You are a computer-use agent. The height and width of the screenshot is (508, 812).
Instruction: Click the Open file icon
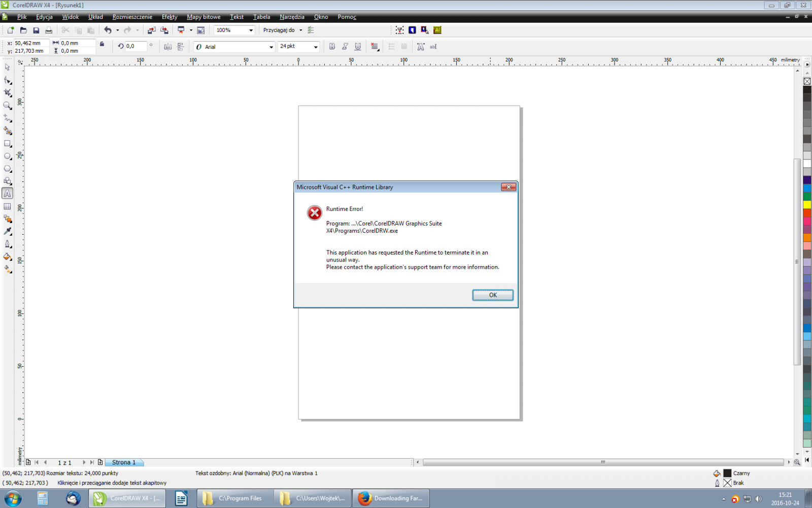[x=23, y=30]
